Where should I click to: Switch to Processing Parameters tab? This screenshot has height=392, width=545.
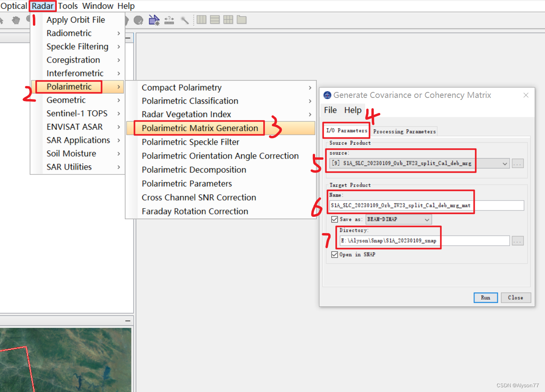404,132
